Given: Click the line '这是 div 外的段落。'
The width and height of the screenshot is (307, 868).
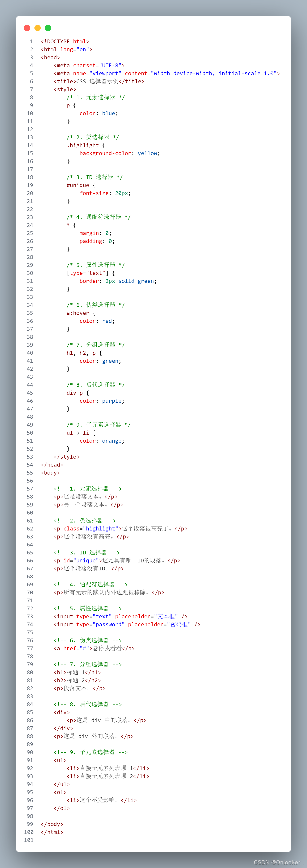Looking at the screenshot, I should 94,736.
